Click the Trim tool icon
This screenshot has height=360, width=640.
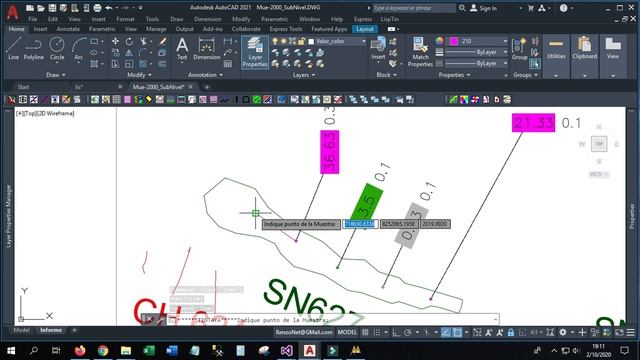(143, 41)
